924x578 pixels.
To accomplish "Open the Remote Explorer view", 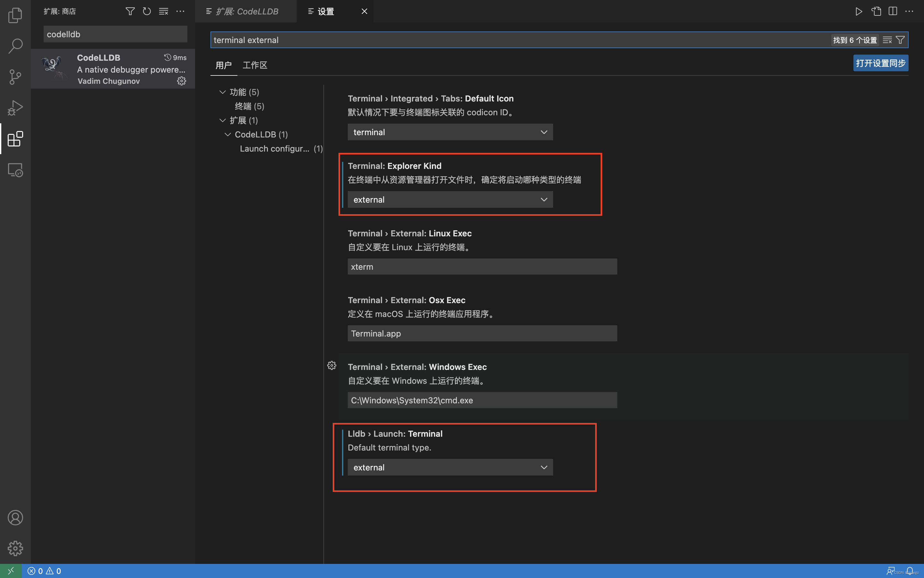I will 15,170.
